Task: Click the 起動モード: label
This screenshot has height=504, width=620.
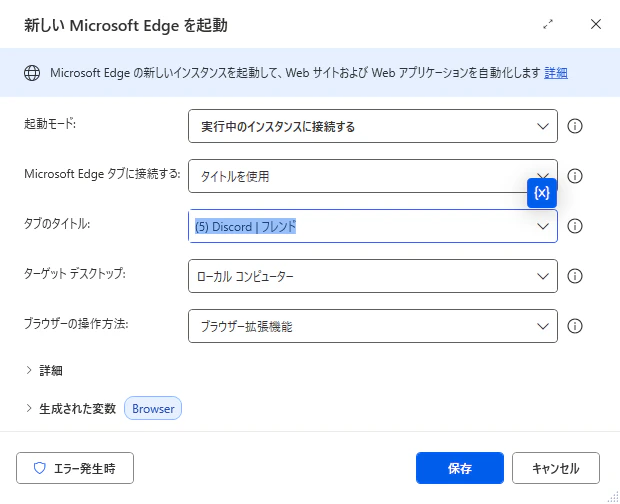Action: (50, 124)
